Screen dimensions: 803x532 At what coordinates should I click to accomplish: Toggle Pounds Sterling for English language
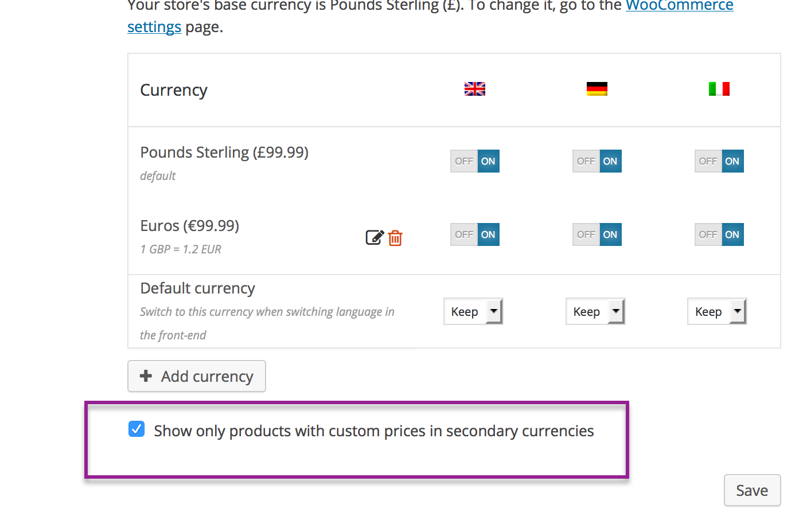(x=475, y=161)
